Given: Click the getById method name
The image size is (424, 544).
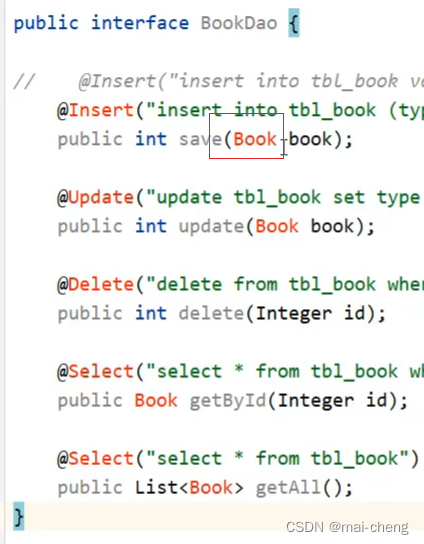Looking at the screenshot, I should point(228,401).
